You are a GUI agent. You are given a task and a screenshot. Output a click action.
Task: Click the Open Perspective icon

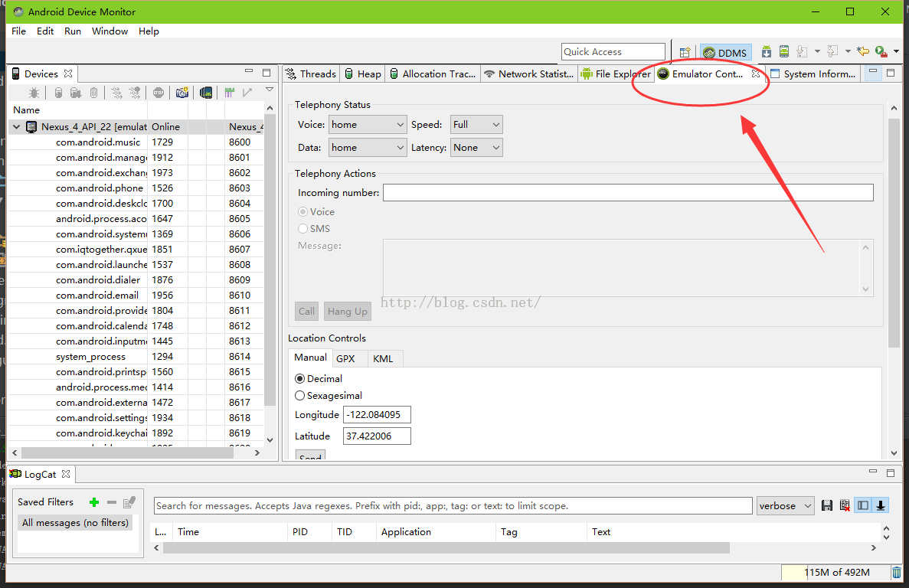pyautogui.click(x=685, y=52)
